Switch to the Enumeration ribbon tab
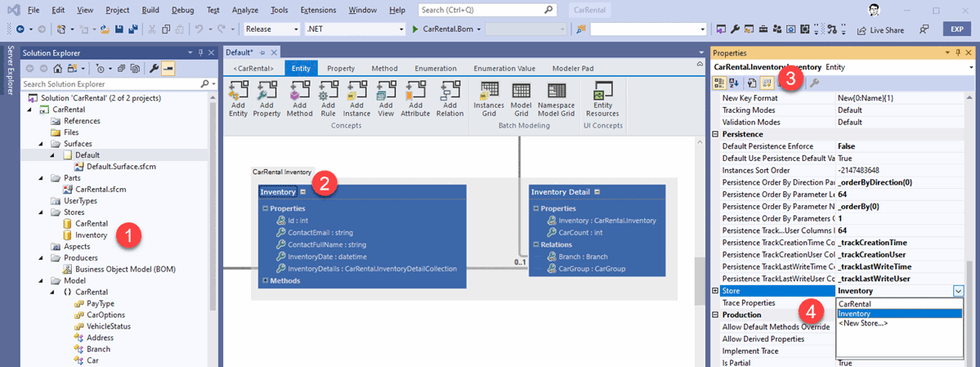This screenshot has width=980, height=367. point(435,68)
